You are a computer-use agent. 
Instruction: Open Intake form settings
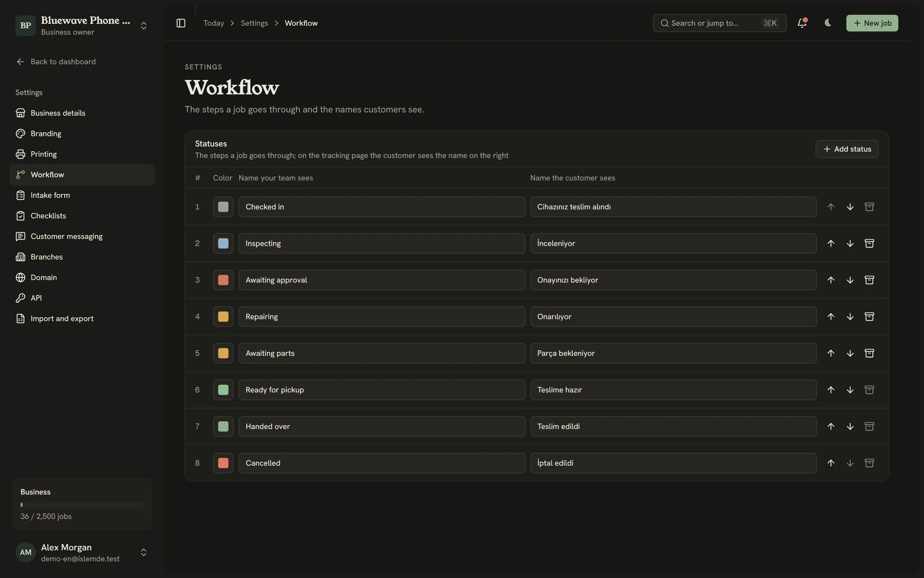click(x=82, y=195)
